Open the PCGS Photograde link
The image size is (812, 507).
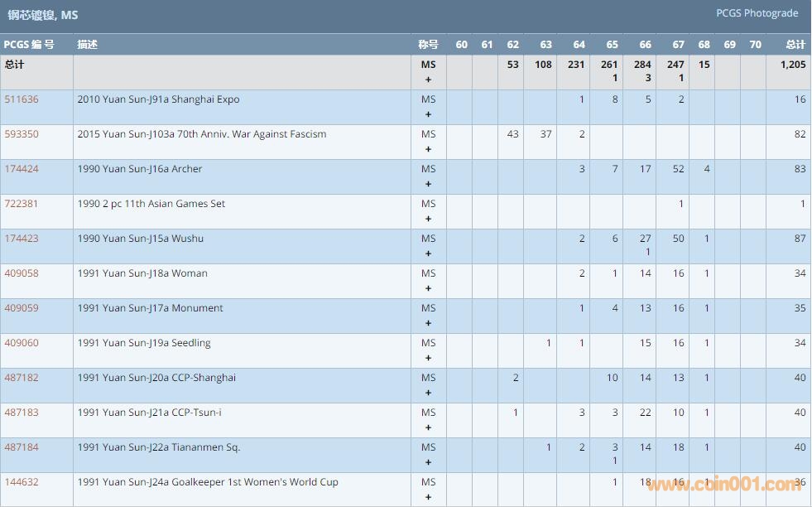(757, 13)
